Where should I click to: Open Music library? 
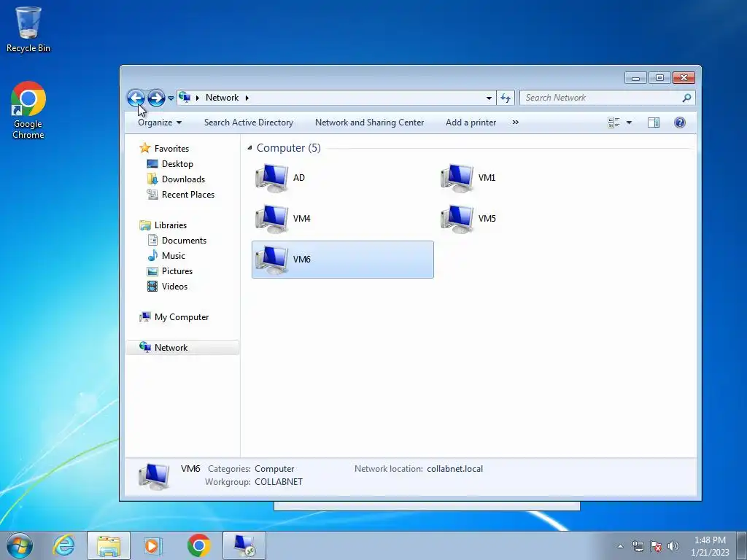166,256
